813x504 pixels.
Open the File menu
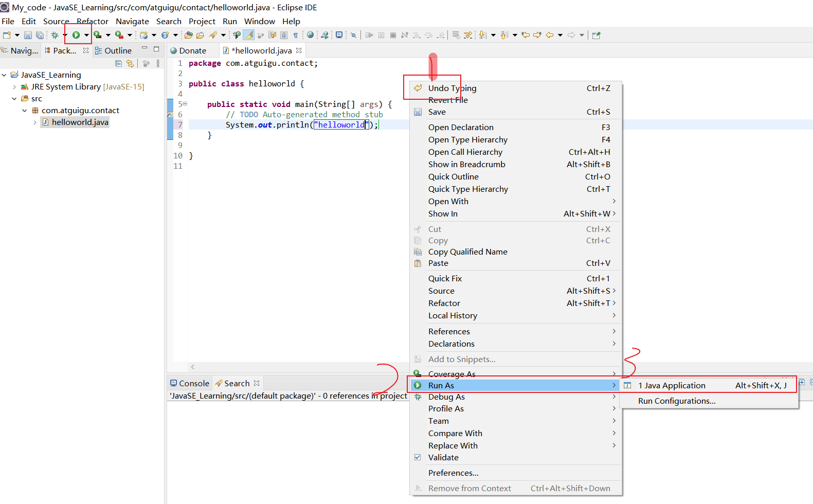point(8,21)
